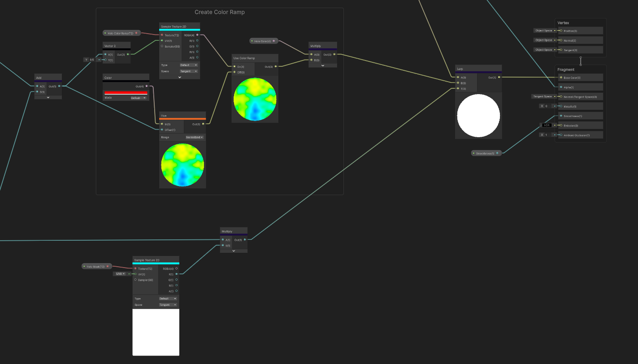Expand the Add node's chevron

[x=48, y=97]
